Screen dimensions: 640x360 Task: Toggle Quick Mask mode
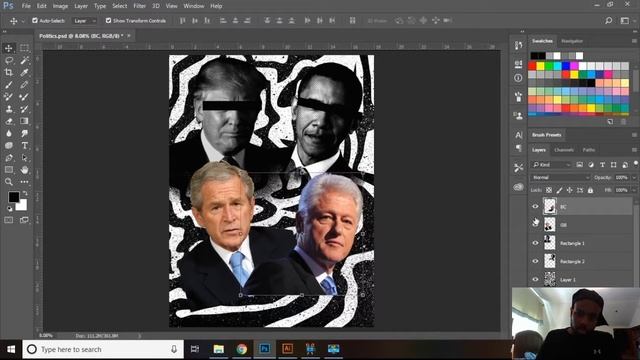[9, 220]
